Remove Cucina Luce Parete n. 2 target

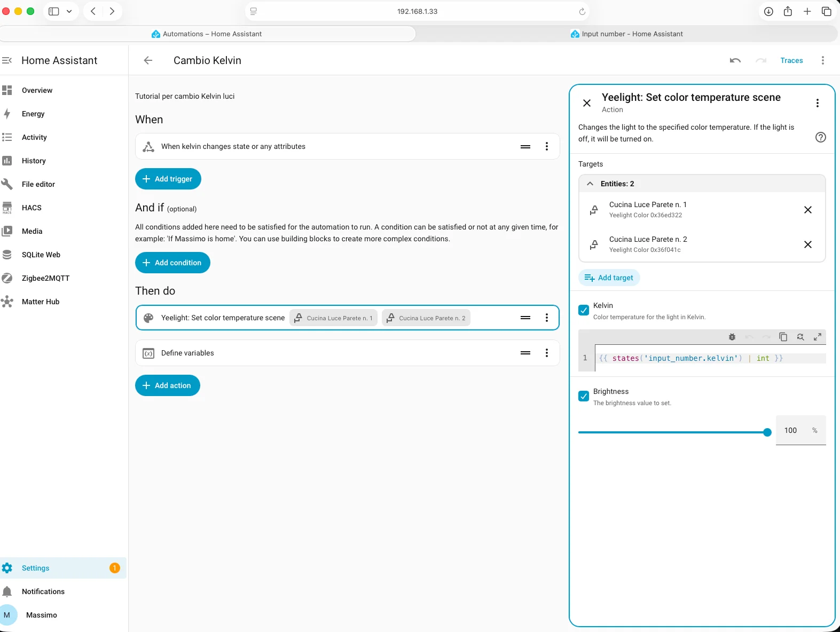[808, 244]
